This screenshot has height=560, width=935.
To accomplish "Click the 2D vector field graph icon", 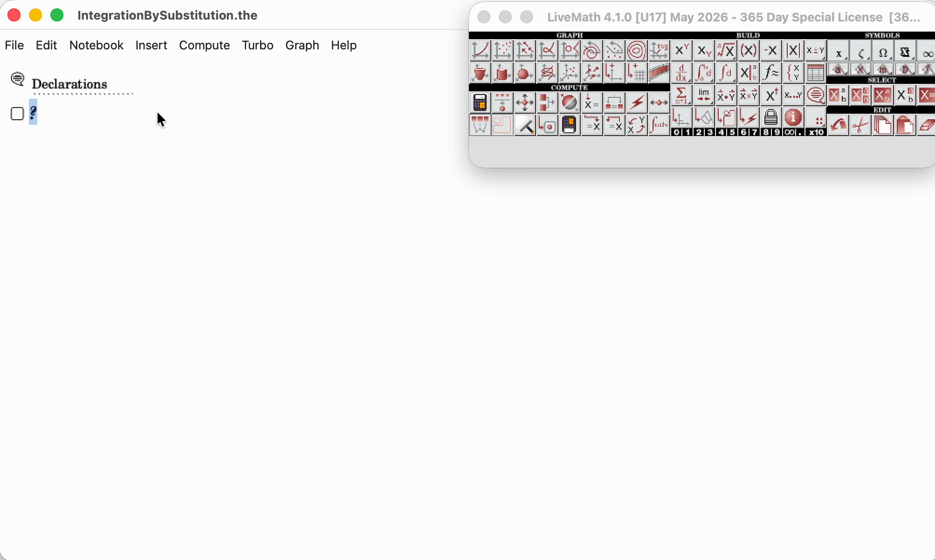I will point(525,50).
